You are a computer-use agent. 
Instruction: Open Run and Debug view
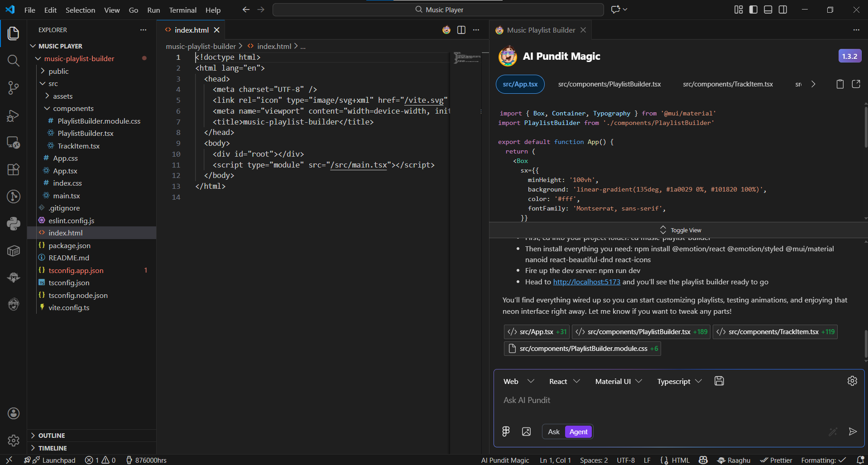coord(14,115)
